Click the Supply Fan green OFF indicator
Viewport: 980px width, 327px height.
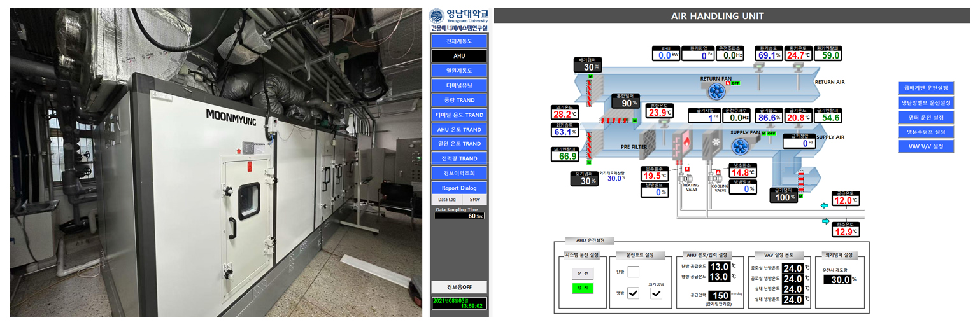click(x=771, y=133)
